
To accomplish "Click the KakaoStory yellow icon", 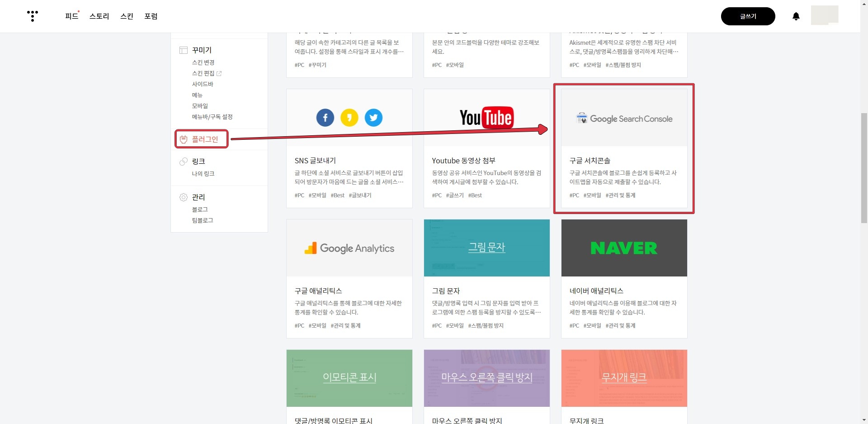I will point(349,118).
